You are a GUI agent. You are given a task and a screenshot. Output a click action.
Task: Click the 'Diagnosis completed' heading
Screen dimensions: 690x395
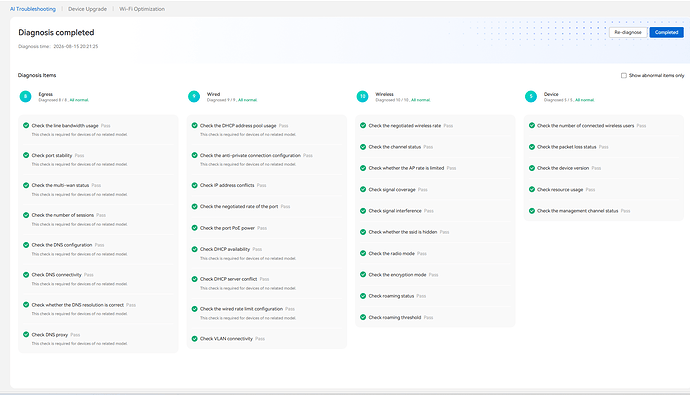click(56, 33)
